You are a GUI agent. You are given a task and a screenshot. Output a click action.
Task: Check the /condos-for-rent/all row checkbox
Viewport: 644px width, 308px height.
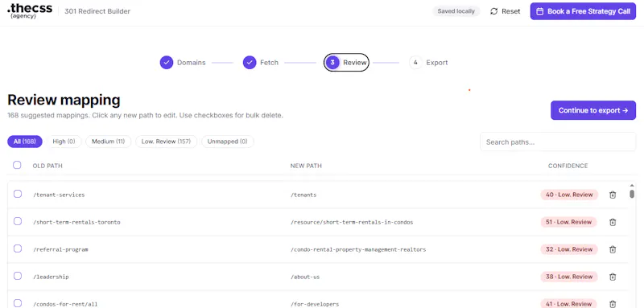tap(18, 303)
